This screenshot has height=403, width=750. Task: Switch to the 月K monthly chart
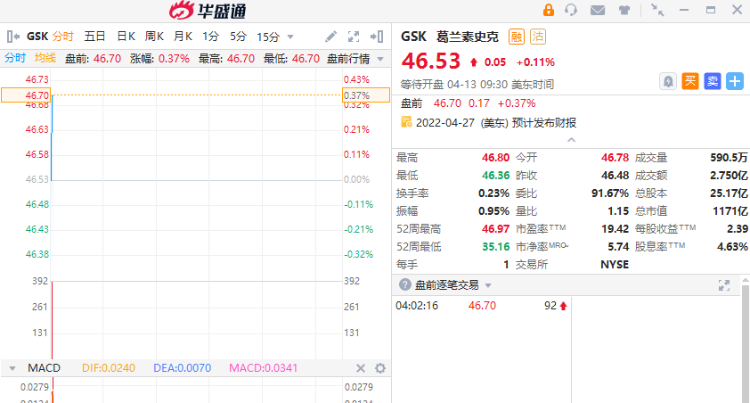(183, 36)
